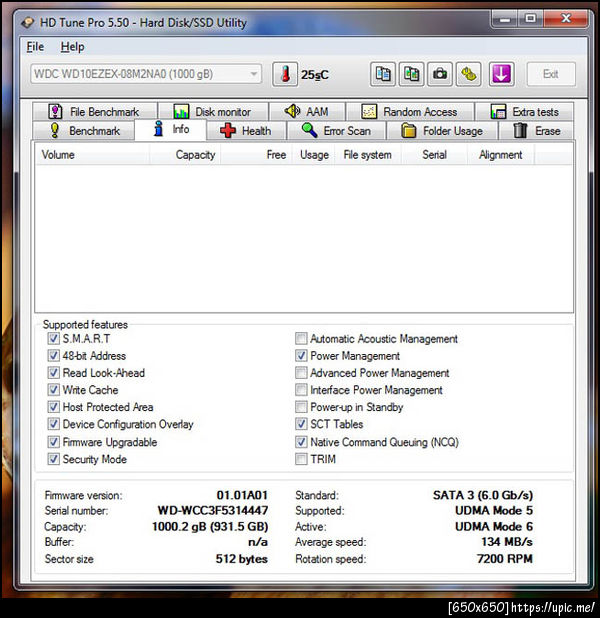Image resolution: width=600 pixels, height=618 pixels.
Task: Click the SATA 3 (6.0 Gb/s) standard value
Action: tap(483, 495)
